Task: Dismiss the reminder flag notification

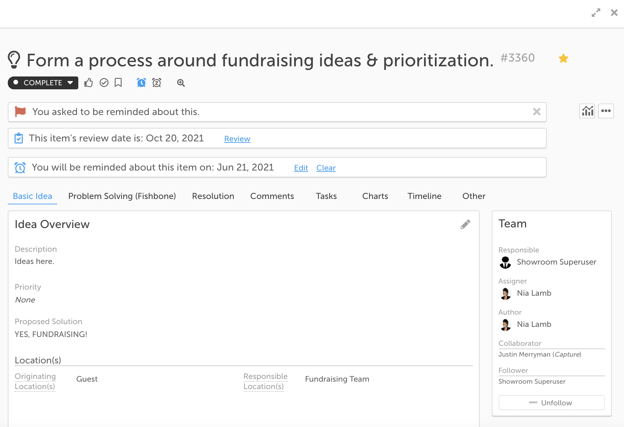Action: coord(536,112)
